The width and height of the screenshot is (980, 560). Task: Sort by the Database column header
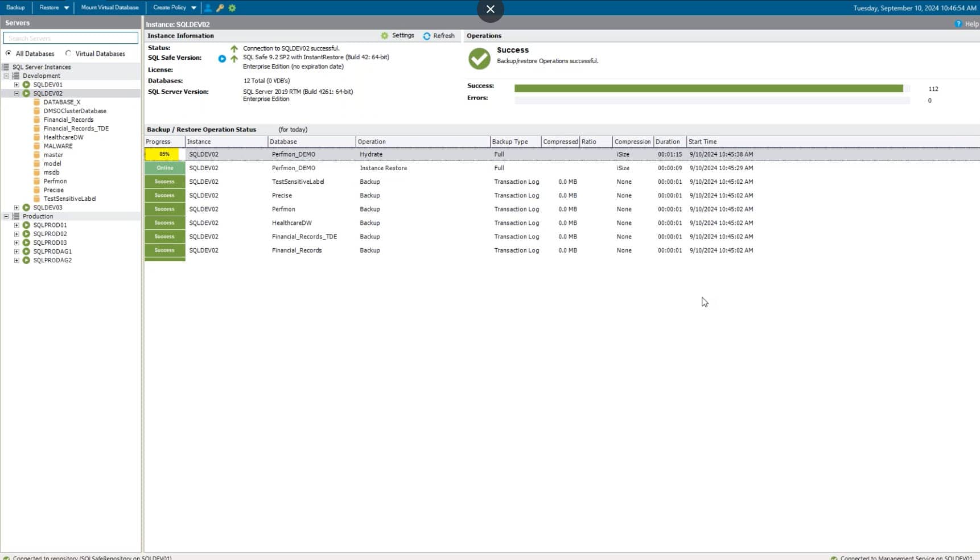312,142
